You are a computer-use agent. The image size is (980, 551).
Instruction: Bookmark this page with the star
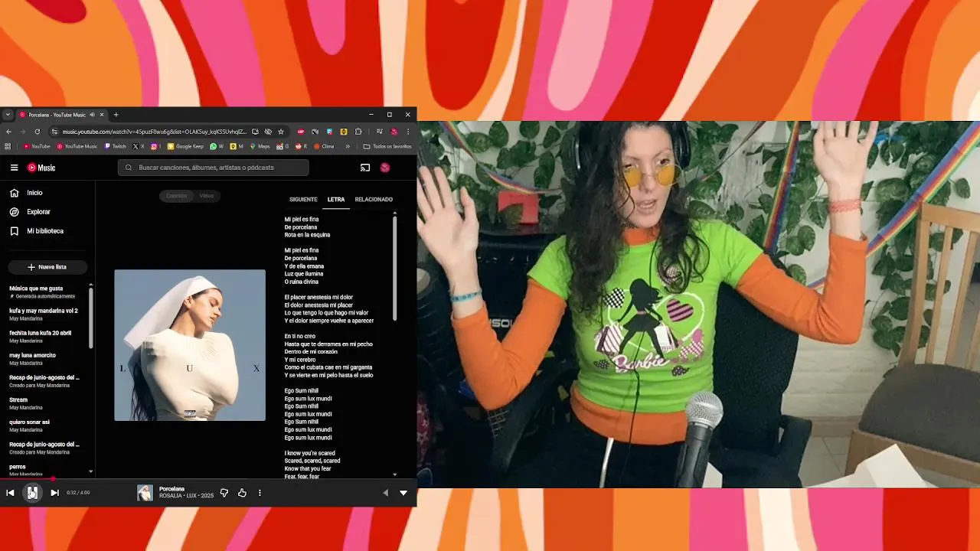coord(281,132)
